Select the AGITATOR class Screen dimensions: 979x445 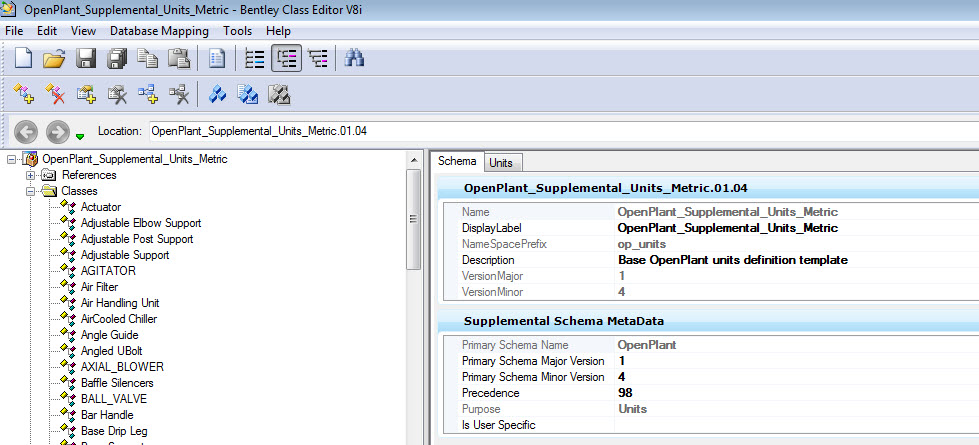[x=108, y=271]
